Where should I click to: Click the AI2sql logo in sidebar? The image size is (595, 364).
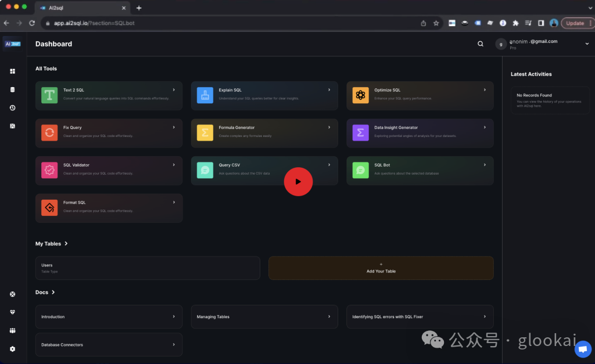13,44
